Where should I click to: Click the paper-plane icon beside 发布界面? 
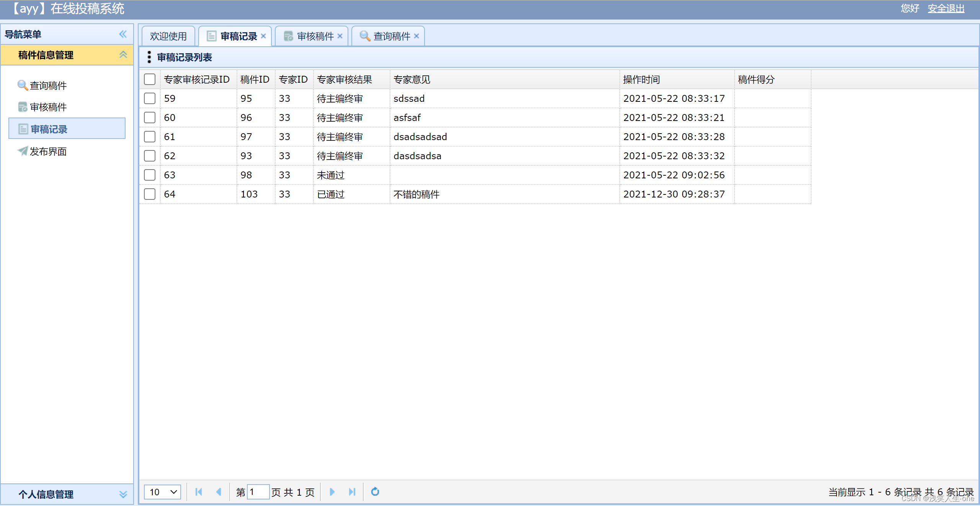(23, 151)
